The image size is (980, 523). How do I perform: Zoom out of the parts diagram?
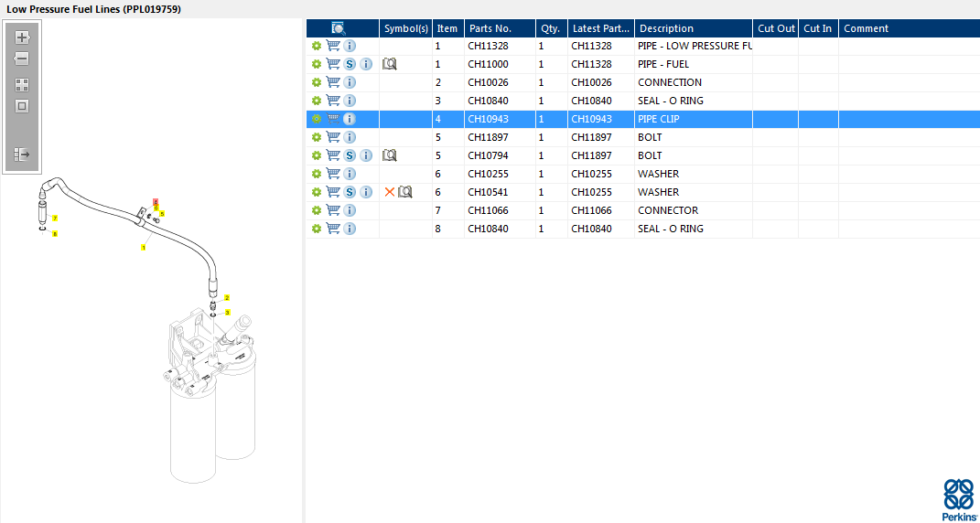(x=22, y=59)
